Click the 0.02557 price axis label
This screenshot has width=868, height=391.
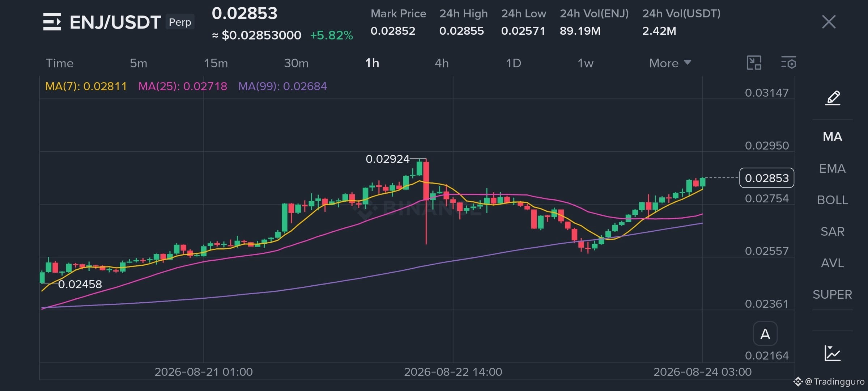[x=767, y=251]
